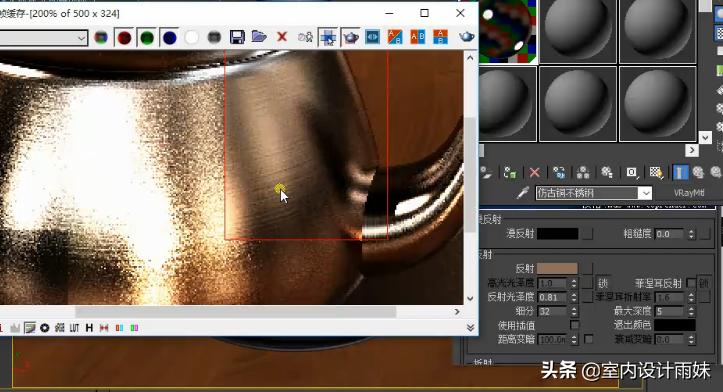Click make material copy icon
Image resolution: width=723 pixels, height=392 pixels.
tap(559, 173)
